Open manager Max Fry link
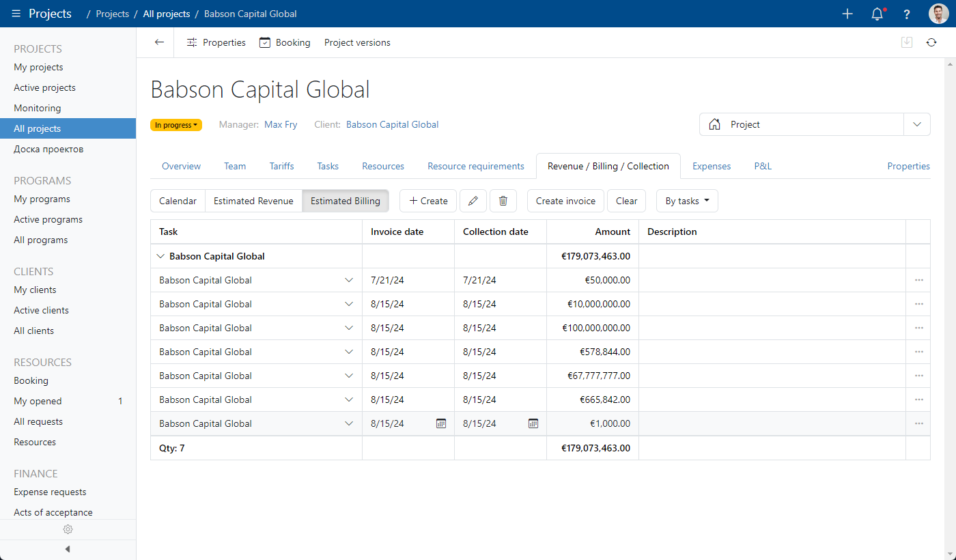Screen dimensions: 956x560 (281, 125)
